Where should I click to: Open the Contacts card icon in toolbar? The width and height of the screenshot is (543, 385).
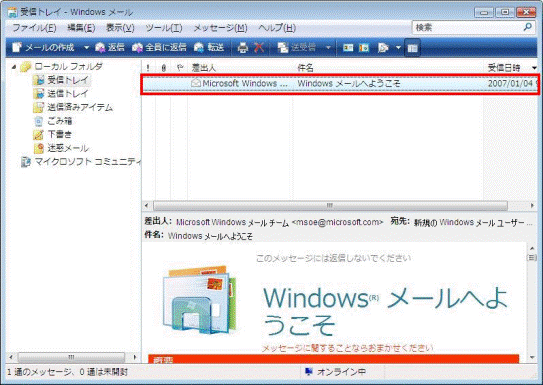[x=348, y=47]
